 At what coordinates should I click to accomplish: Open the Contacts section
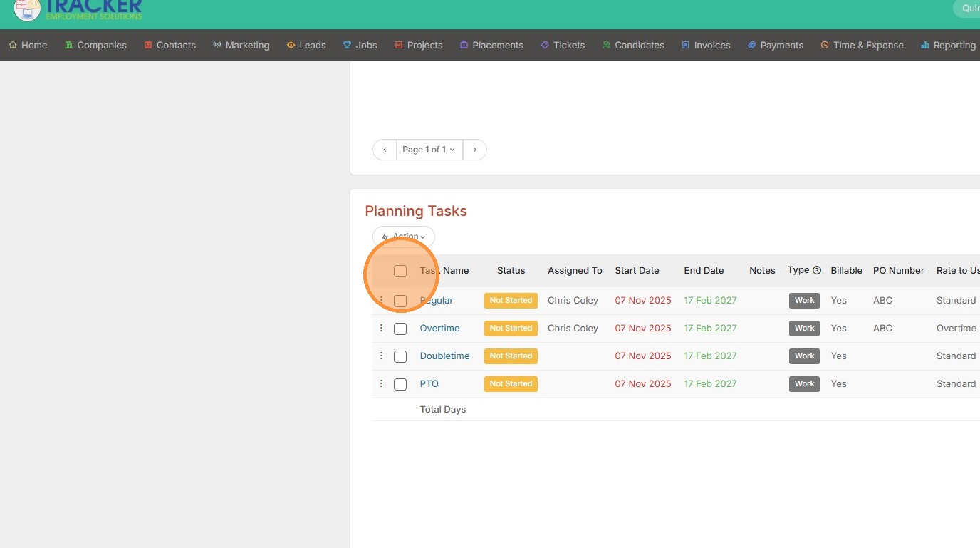pos(170,45)
